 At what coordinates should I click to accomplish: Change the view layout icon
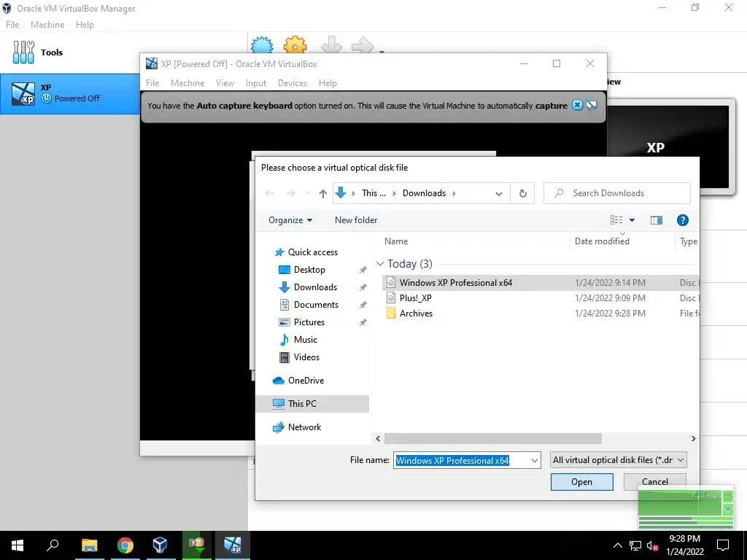[616, 220]
